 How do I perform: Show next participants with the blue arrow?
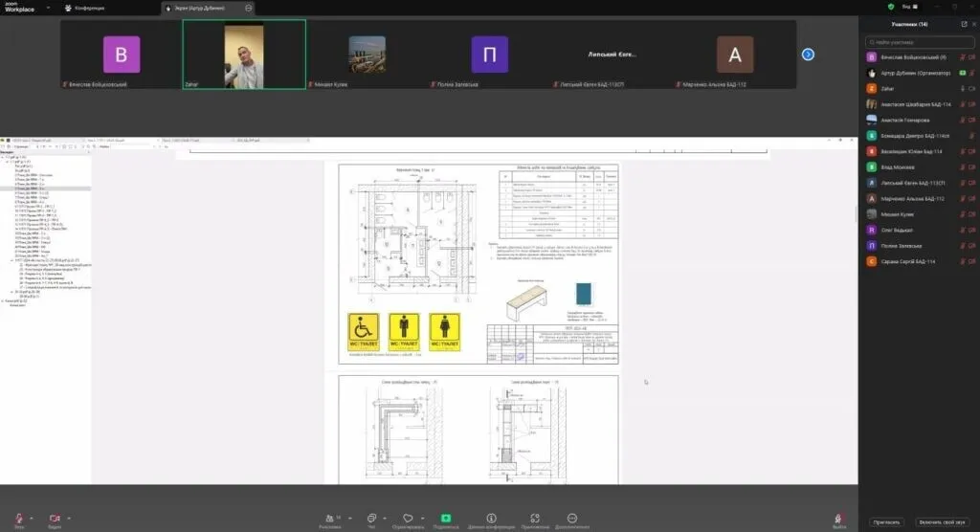click(x=808, y=55)
